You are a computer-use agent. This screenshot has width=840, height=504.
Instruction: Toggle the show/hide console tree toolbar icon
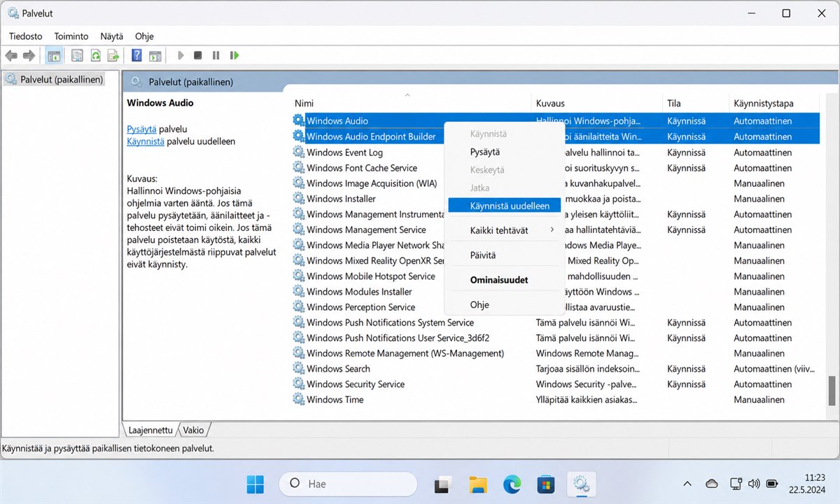coord(54,55)
